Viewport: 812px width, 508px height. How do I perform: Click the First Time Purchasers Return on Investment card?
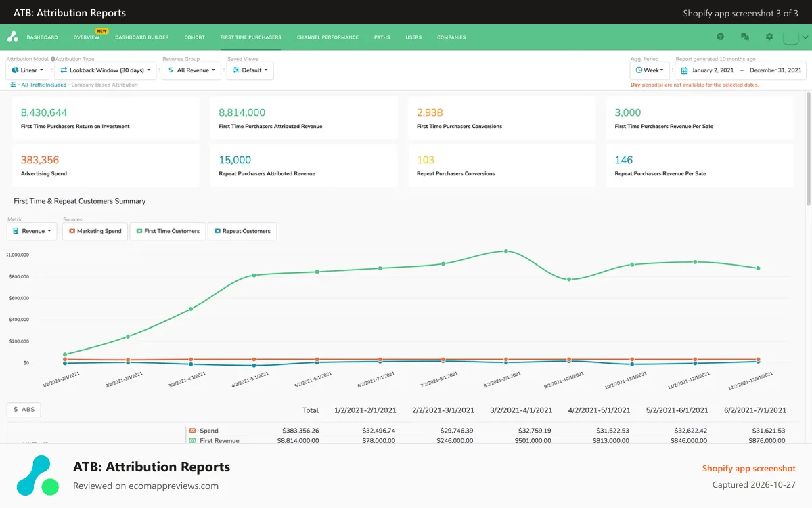click(106, 118)
